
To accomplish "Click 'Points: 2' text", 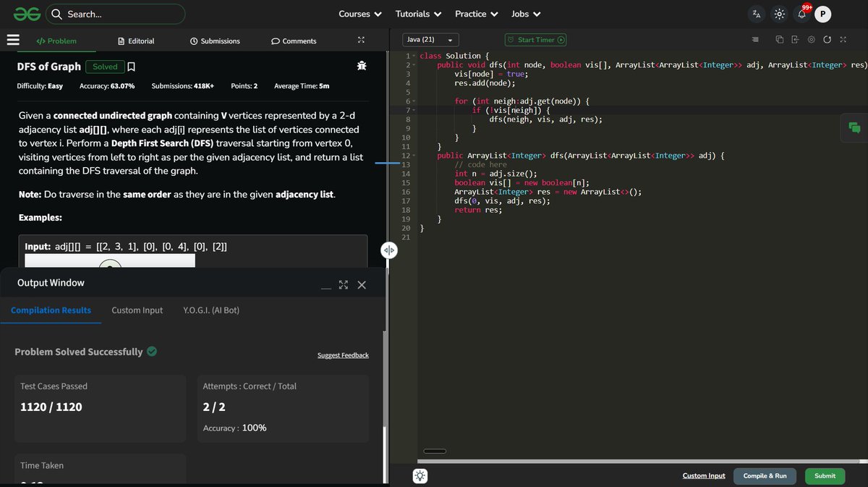I will (x=244, y=86).
